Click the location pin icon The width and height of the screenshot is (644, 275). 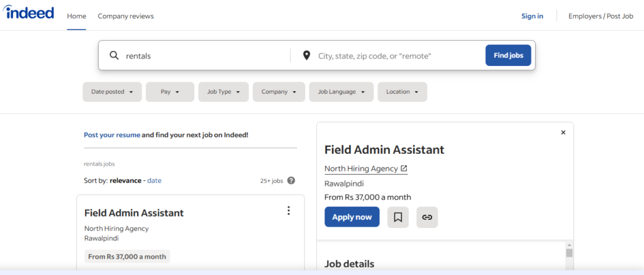[x=306, y=55]
